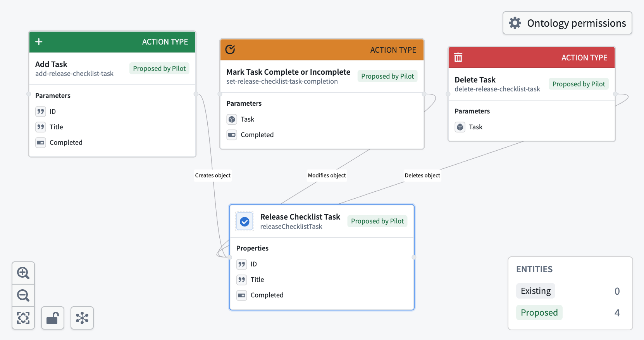Click the object cube icon in Delete Task parameters
Viewport: 644px width, 340px height.
point(460,127)
